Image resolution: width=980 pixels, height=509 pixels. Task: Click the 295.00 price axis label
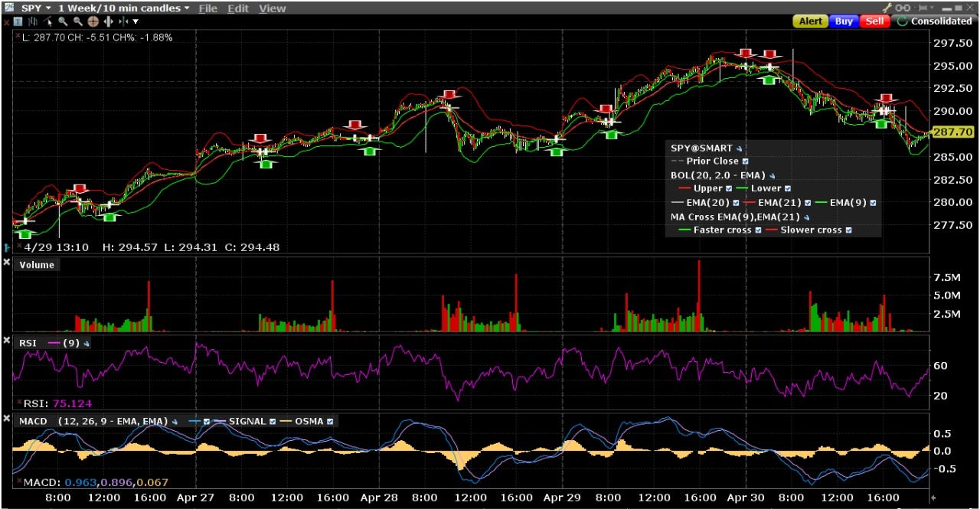(953, 66)
